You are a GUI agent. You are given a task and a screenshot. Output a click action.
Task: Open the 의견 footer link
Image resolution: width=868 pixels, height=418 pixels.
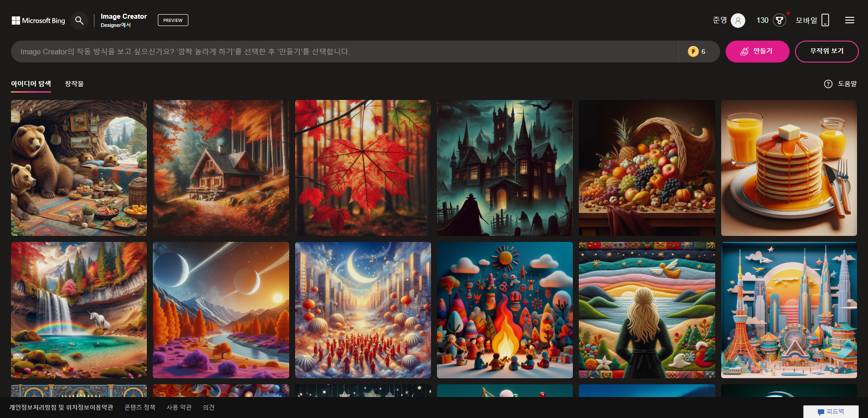pos(208,408)
